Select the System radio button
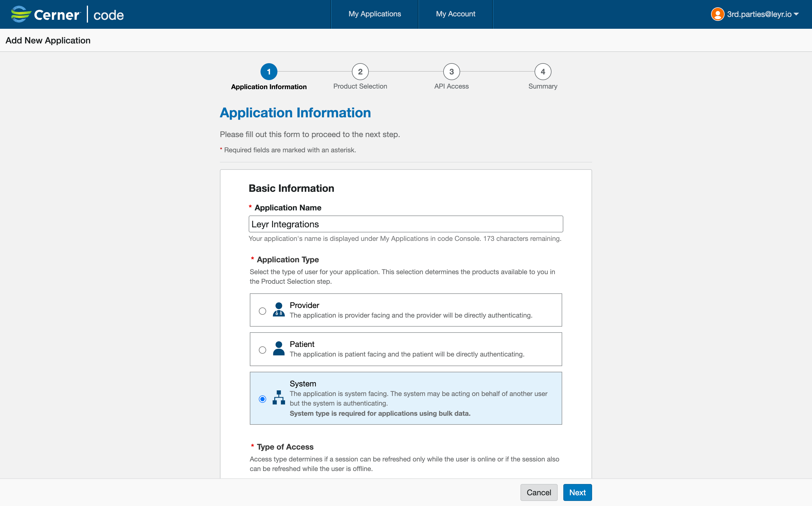Viewport: 812px width, 506px height. (x=262, y=399)
